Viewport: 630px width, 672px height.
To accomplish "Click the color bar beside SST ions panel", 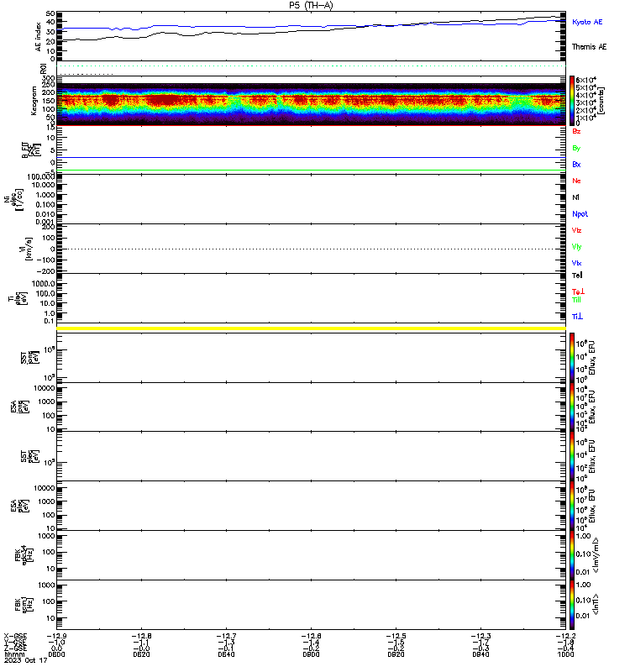I will (572, 358).
